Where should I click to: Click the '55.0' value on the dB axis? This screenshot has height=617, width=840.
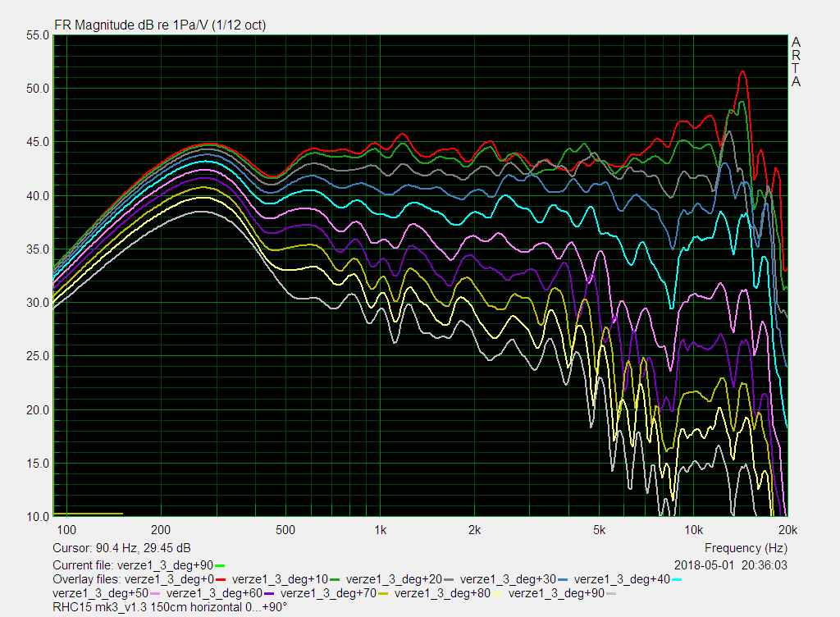pyautogui.click(x=38, y=35)
